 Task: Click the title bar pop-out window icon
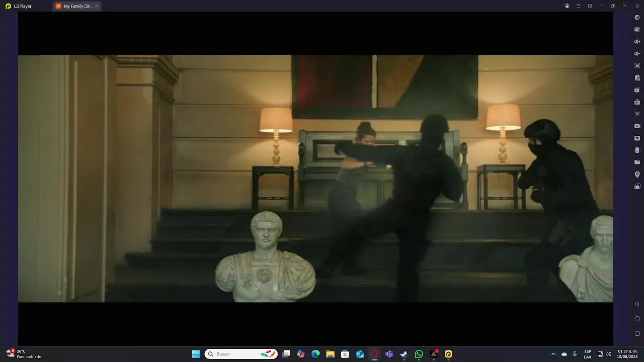(x=590, y=6)
